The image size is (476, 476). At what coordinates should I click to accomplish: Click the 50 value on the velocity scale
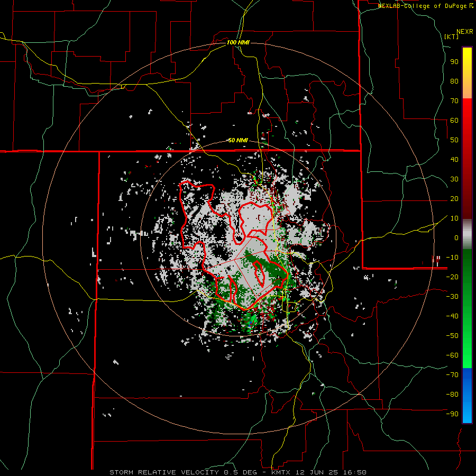(x=454, y=140)
